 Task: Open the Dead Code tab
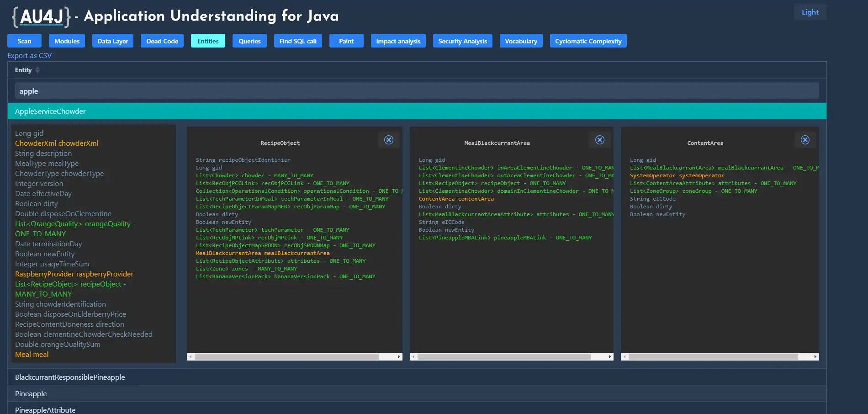coord(162,41)
